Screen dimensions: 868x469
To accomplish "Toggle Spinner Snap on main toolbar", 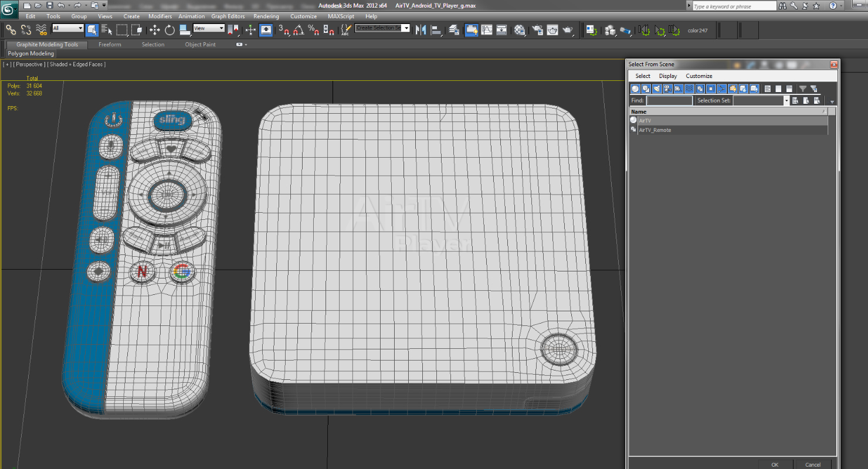I will (328, 30).
